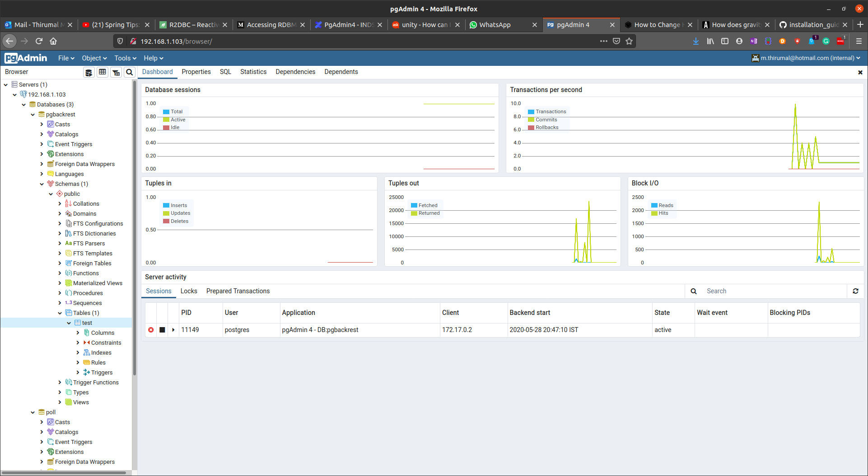
Task: Save page to Pocket icon
Action: (616, 41)
